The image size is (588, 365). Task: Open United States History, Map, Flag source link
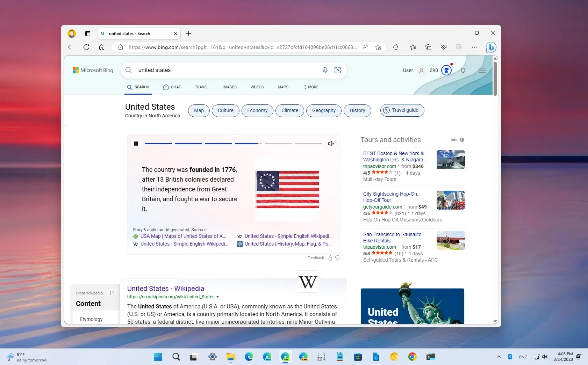tap(288, 244)
